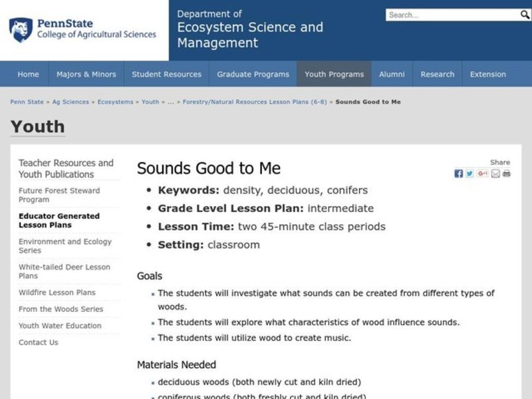Go to the Home navigation item
Screen dimensions: 532x399
(28, 74)
